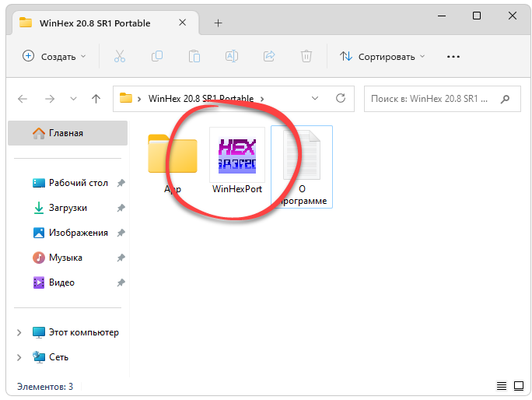Click the search magnifier icon
Image resolution: width=532 pixels, height=400 pixels.
click(505, 99)
